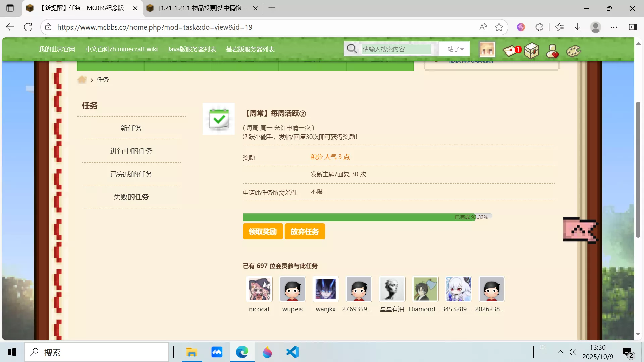Click the home breadcrumb icon above 任务

tap(83, 79)
